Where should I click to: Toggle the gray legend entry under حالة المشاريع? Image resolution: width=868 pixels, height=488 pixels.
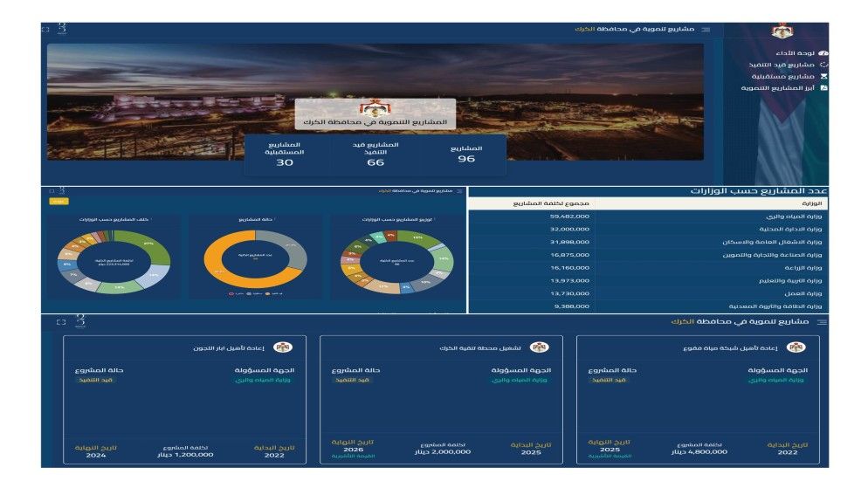click(255, 294)
